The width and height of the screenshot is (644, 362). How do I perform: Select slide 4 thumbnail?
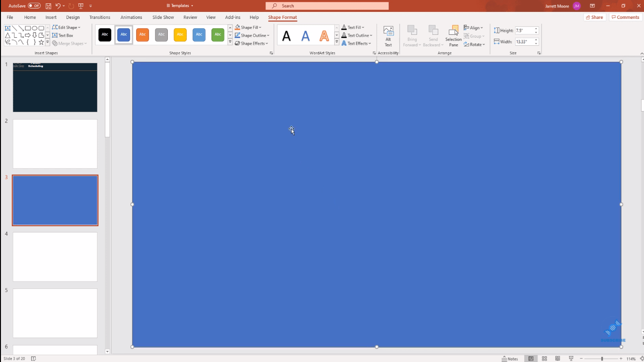pyautogui.click(x=55, y=257)
